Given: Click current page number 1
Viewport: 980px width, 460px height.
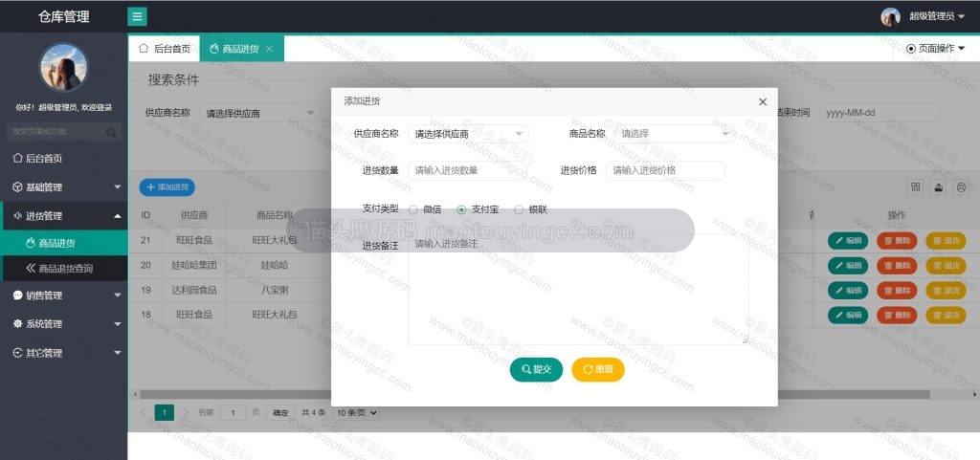Looking at the screenshot, I should pos(164,412).
